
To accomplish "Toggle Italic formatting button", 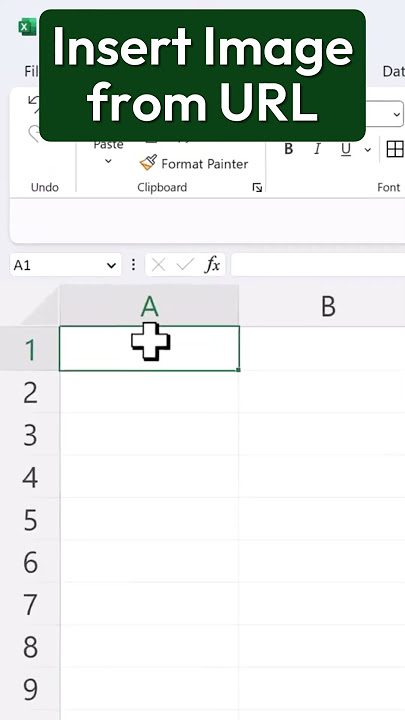I will click(317, 149).
